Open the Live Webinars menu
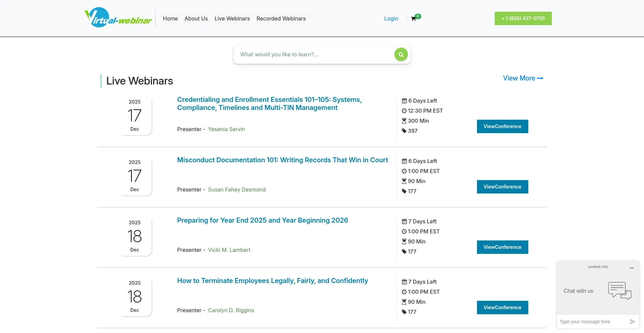 click(232, 19)
